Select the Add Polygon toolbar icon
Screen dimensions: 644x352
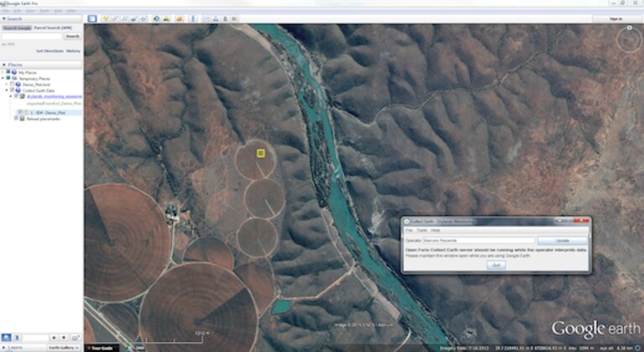[115, 18]
